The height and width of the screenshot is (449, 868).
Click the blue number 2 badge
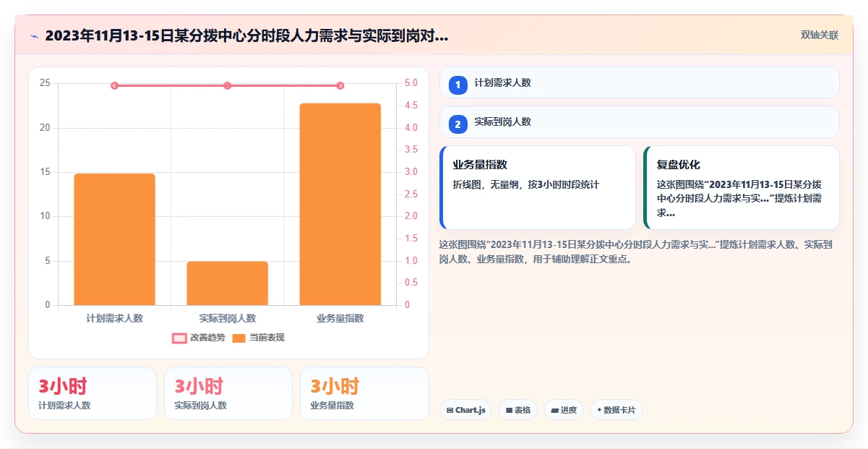pos(457,124)
